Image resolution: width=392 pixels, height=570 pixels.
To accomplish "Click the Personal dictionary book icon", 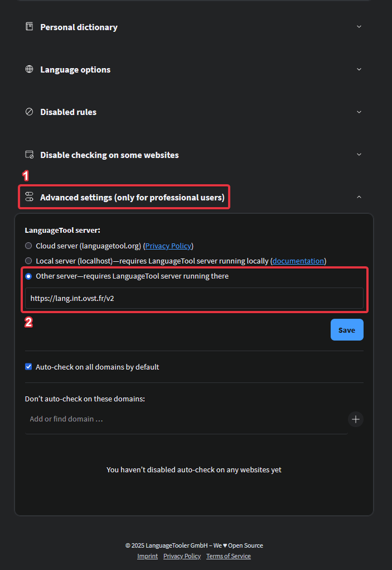I will [x=30, y=27].
